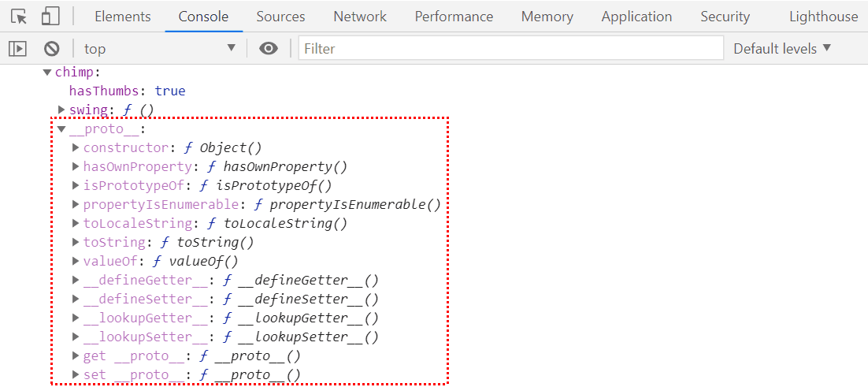The height and width of the screenshot is (387, 868).
Task: Expand the get __proto__ accessor
Action: [x=76, y=355]
